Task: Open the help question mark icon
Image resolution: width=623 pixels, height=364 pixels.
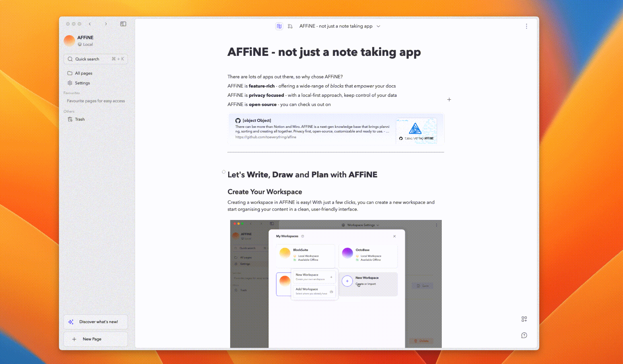Action: (524, 335)
